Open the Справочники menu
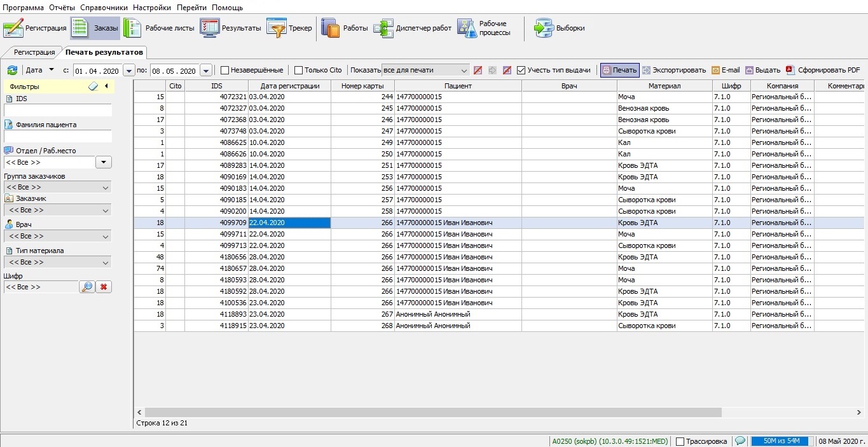 pos(104,8)
